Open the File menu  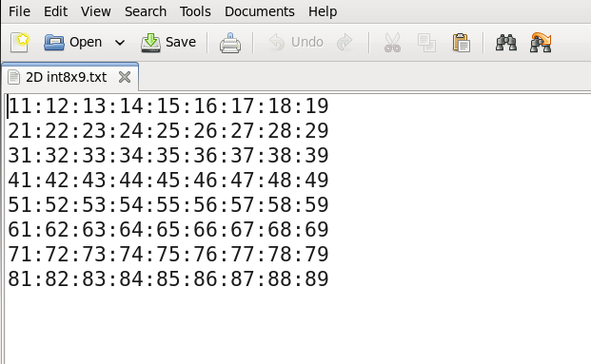pos(19,11)
